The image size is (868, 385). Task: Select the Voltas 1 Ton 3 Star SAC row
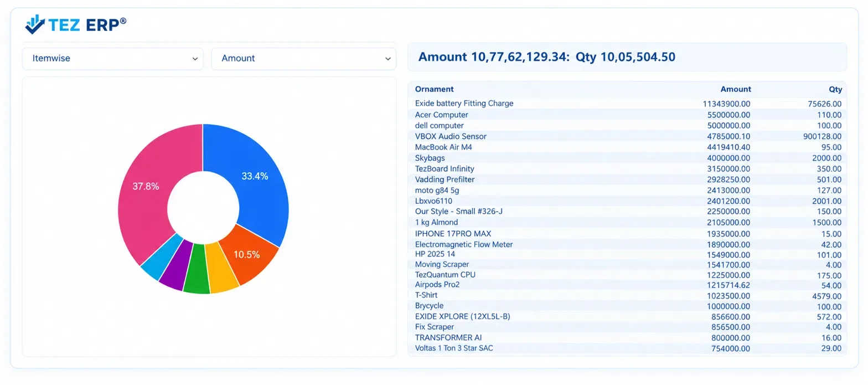coord(627,348)
